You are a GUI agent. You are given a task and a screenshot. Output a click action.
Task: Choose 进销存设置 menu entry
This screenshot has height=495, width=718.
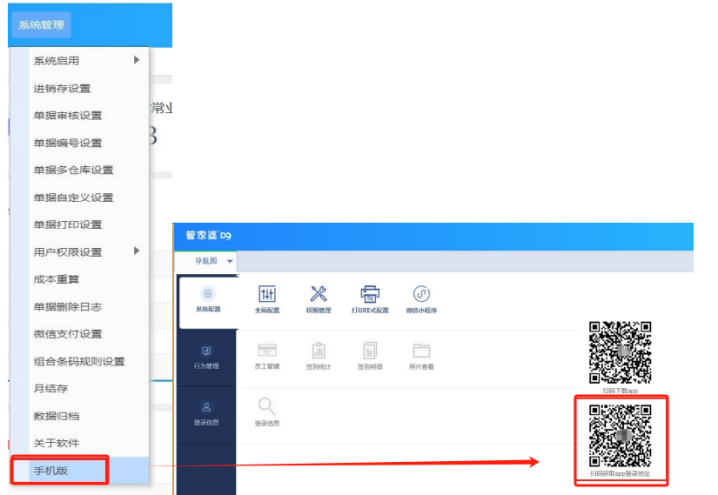tap(80, 88)
